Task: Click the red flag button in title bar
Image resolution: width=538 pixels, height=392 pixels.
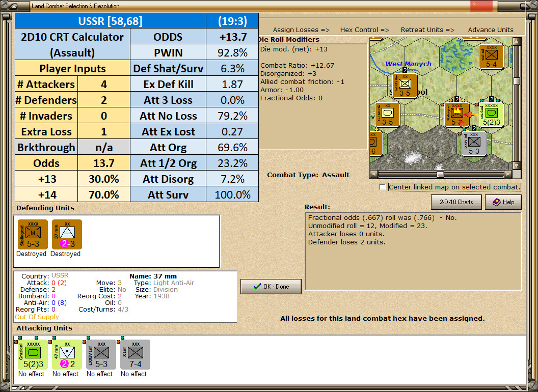Action: [x=481, y=6]
